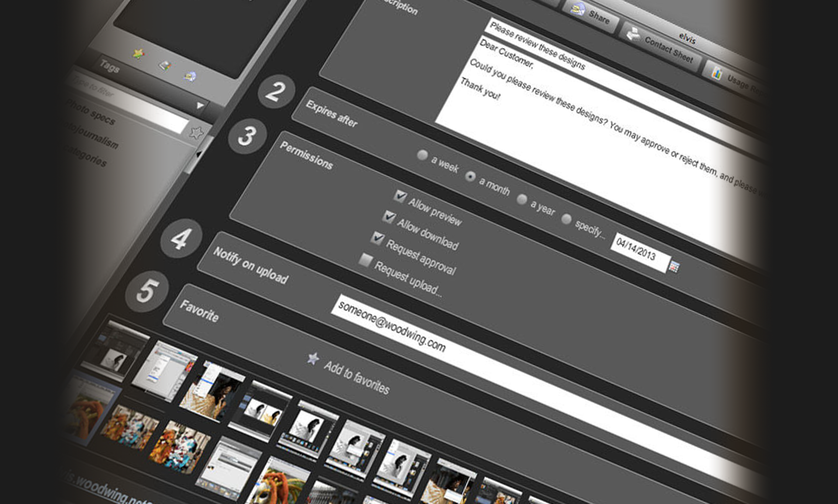Click the 'Favorite' section label
Image resolution: width=838 pixels, height=504 pixels.
199,311
